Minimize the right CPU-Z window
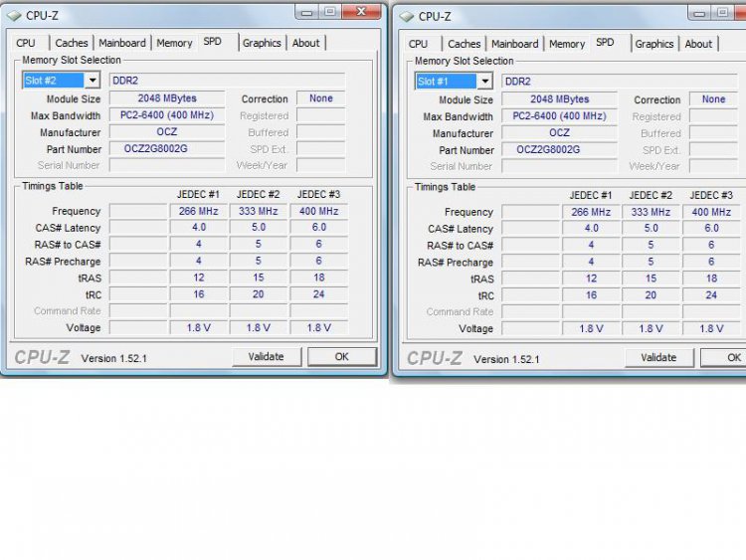Screen dimensions: 746x560 [x=699, y=13]
